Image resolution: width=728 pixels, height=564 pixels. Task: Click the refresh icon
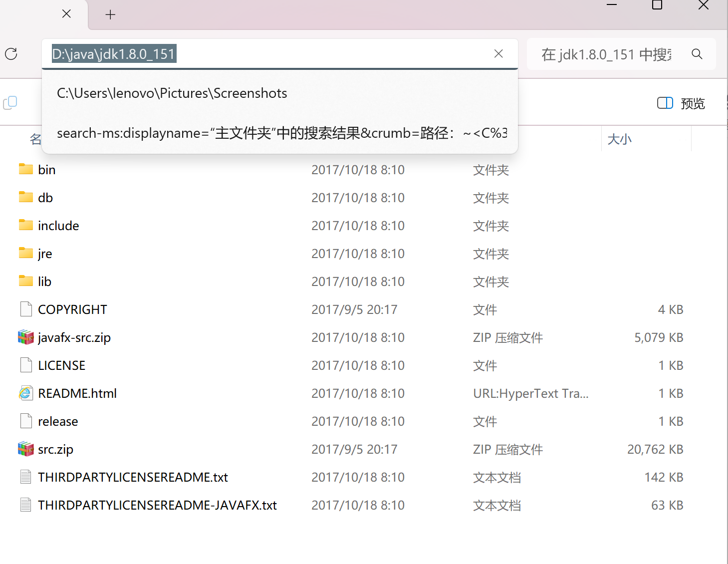tap(11, 54)
